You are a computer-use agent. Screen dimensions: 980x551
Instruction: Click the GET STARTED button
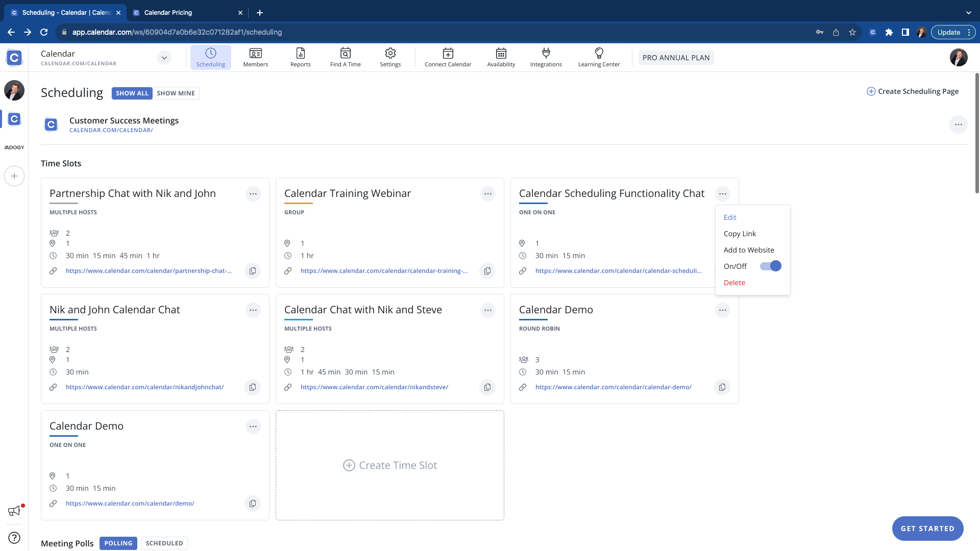click(x=927, y=529)
